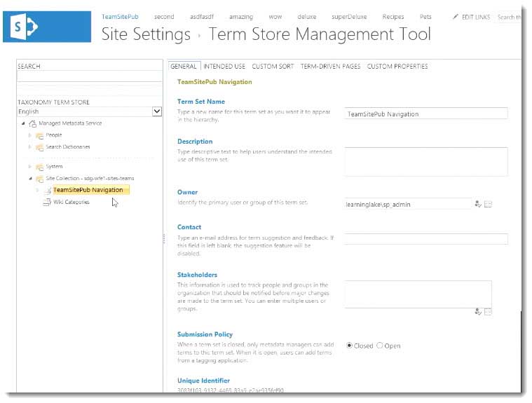Open the Owner address book browse icon
The height and width of the screenshot is (403, 532).
pos(488,204)
